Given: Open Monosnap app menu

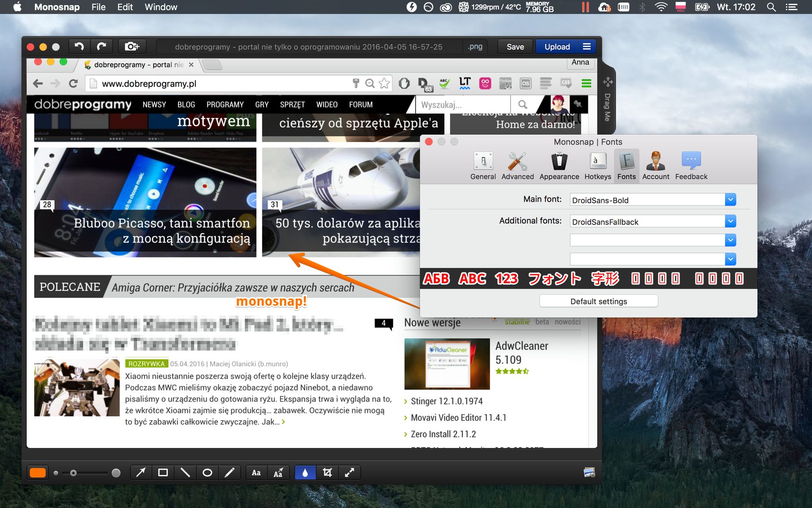Looking at the screenshot, I should [57, 7].
